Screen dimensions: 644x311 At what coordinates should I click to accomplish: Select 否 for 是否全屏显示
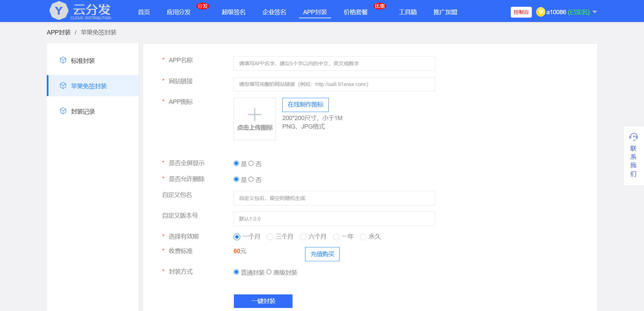click(x=251, y=163)
